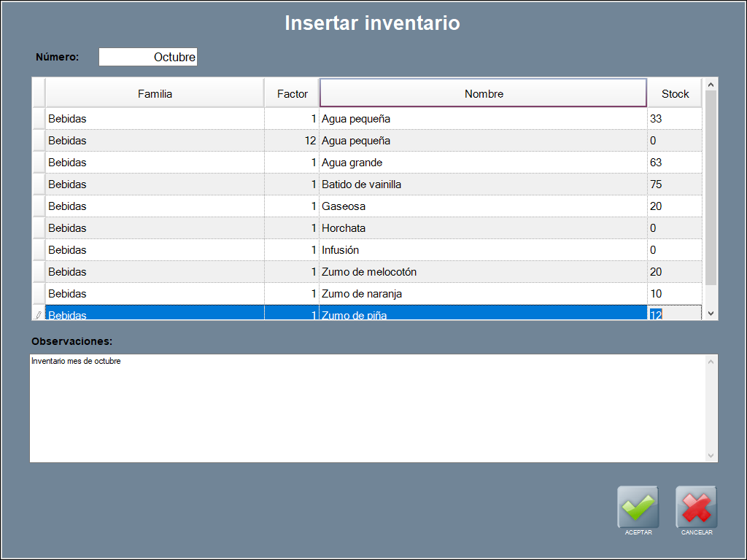The width and height of the screenshot is (747, 560).
Task: Sort by the Familia column header
Action: coord(155,93)
